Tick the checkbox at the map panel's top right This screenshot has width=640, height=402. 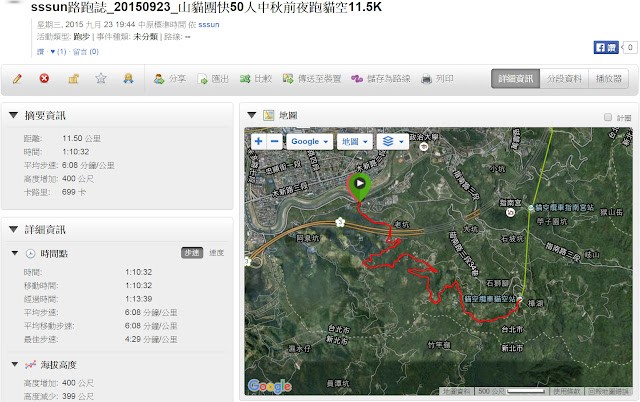point(608,118)
